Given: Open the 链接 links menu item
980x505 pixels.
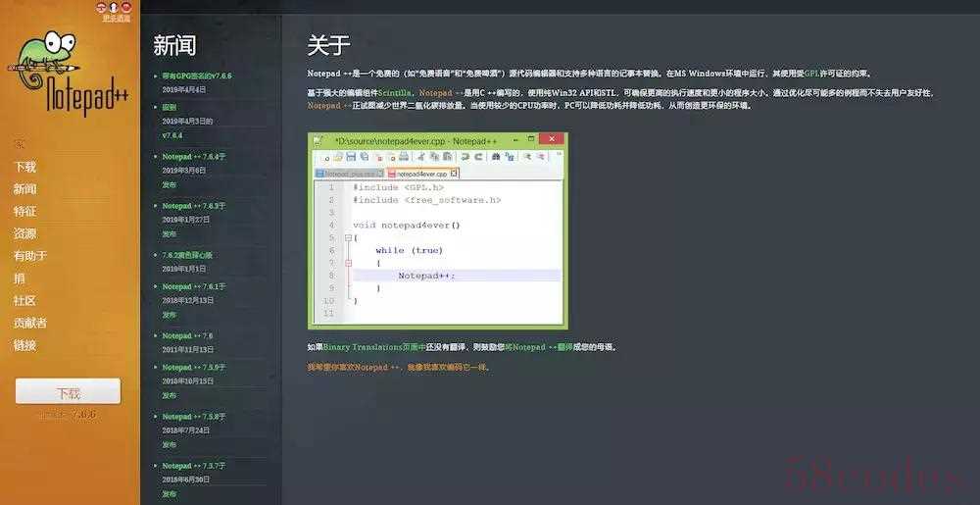Looking at the screenshot, I should coord(25,345).
